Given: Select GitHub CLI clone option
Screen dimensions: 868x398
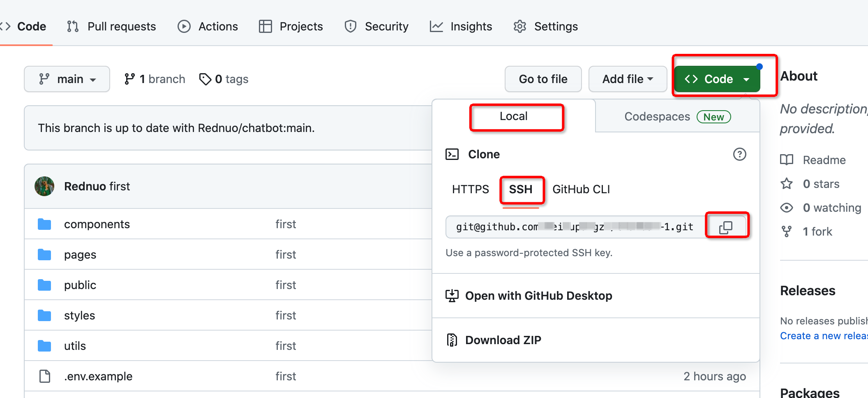Looking at the screenshot, I should [x=581, y=189].
